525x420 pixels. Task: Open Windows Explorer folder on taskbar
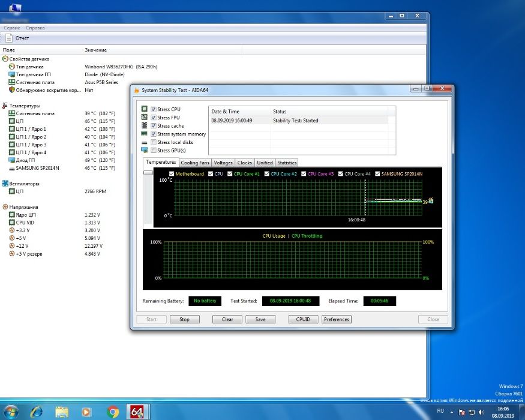click(62, 412)
